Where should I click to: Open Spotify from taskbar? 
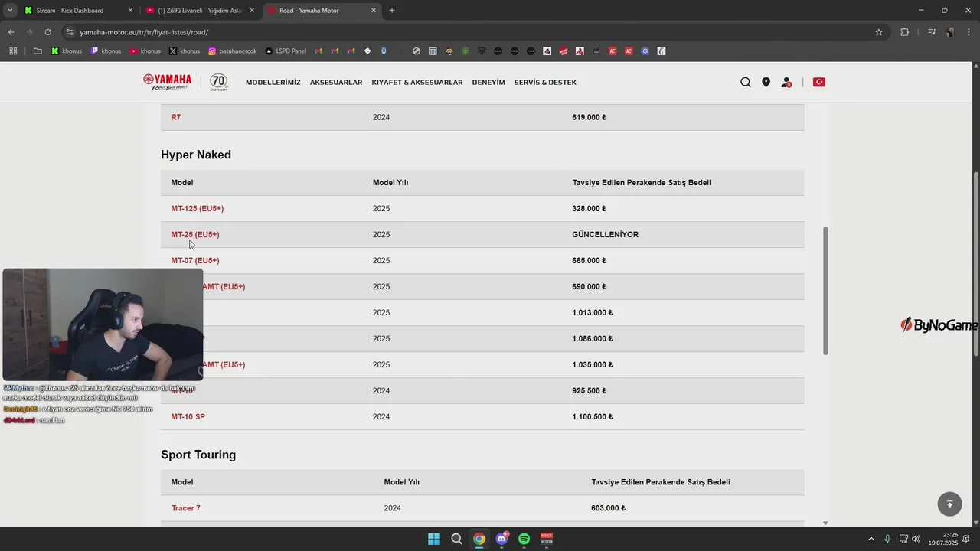(x=524, y=539)
